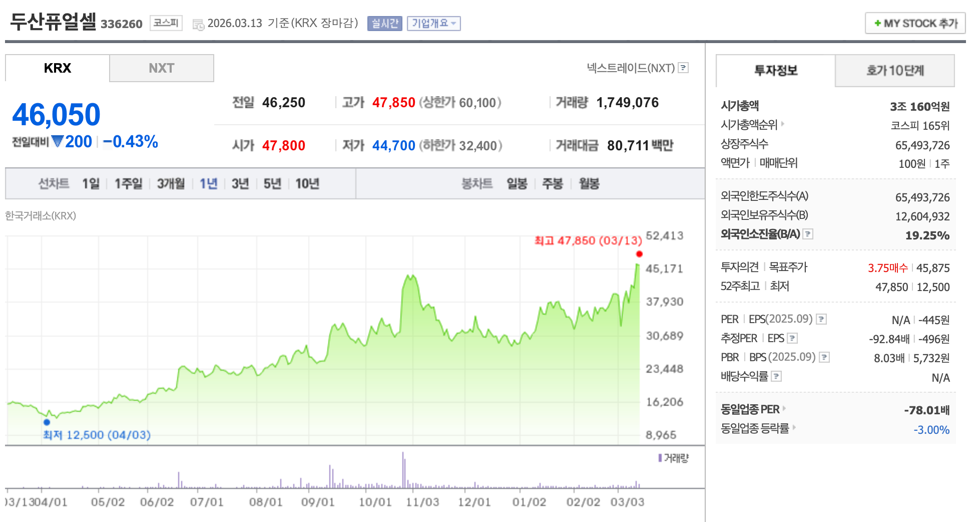The image size is (980, 522).
Task: Click the help icon beside 외국인소진율(B/A)
Action: coord(808,234)
